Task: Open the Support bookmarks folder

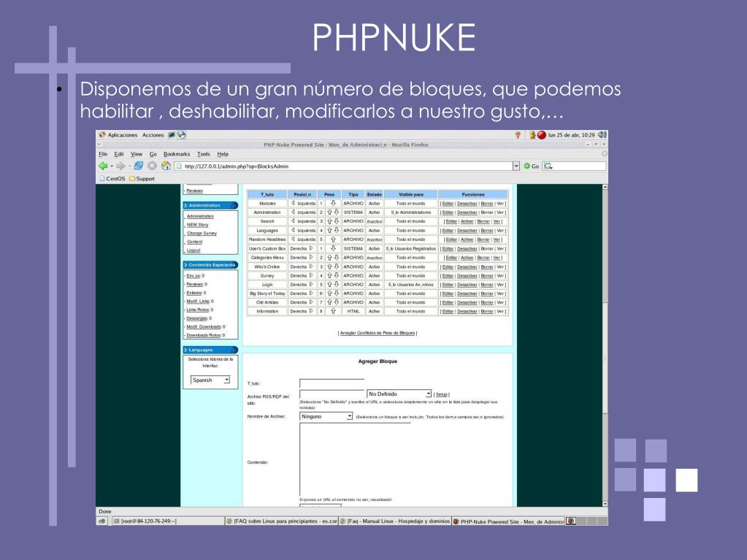Action: coord(142,179)
